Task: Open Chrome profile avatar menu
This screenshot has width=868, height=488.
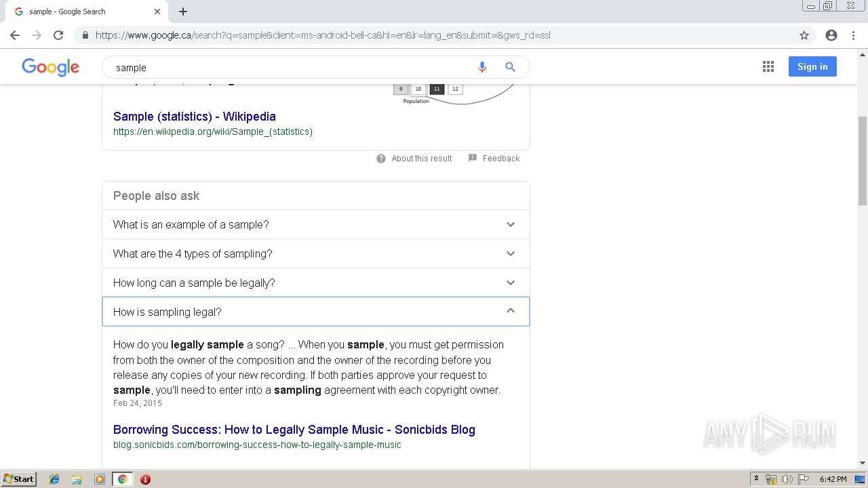Action: click(x=831, y=35)
